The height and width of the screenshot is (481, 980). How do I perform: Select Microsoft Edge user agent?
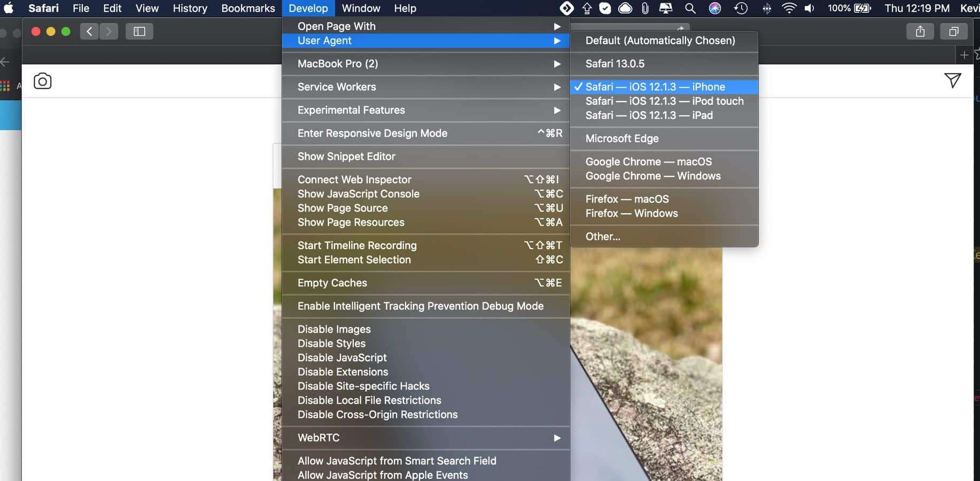click(664, 138)
